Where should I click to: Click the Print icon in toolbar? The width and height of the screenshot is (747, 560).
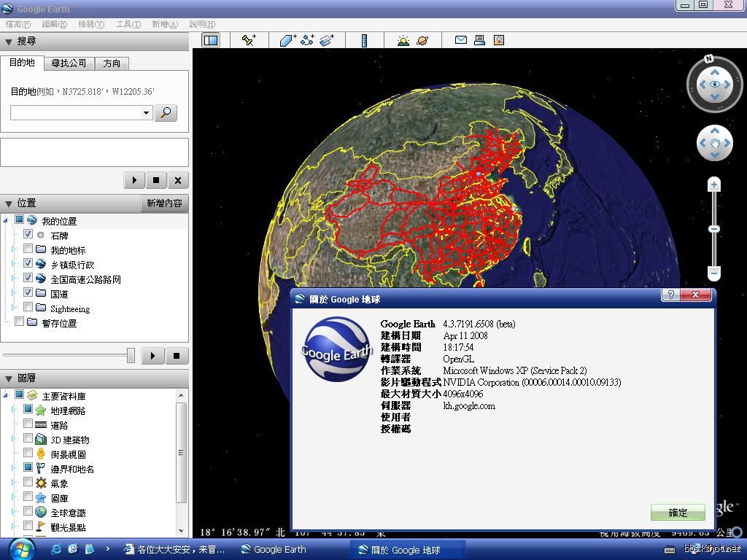[x=479, y=40]
